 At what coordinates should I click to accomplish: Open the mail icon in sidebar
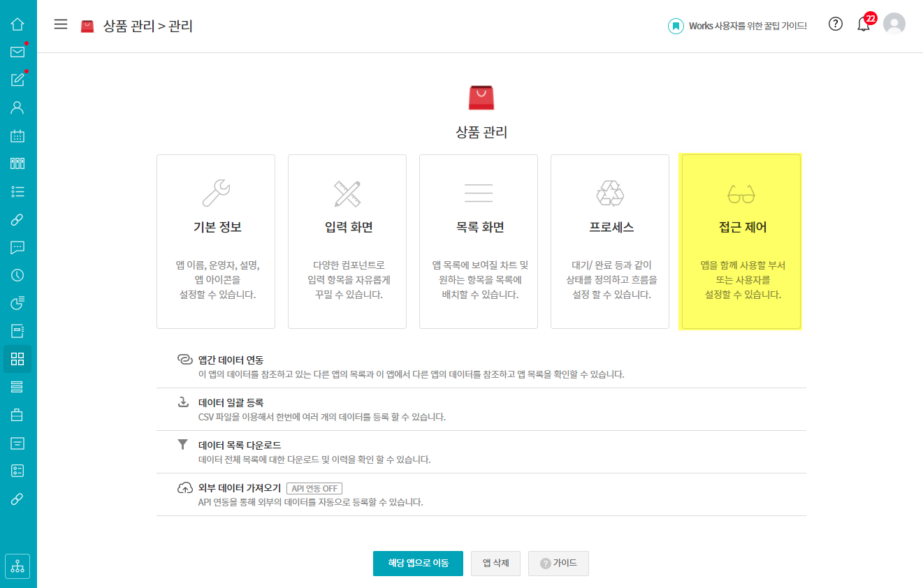17,52
